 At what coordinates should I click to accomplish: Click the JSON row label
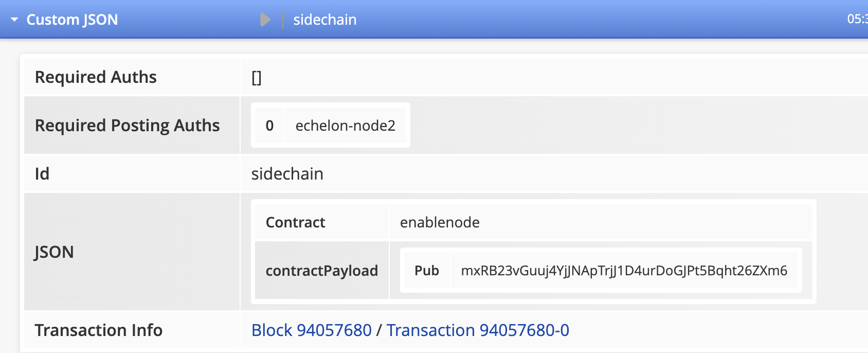pyautogui.click(x=54, y=252)
